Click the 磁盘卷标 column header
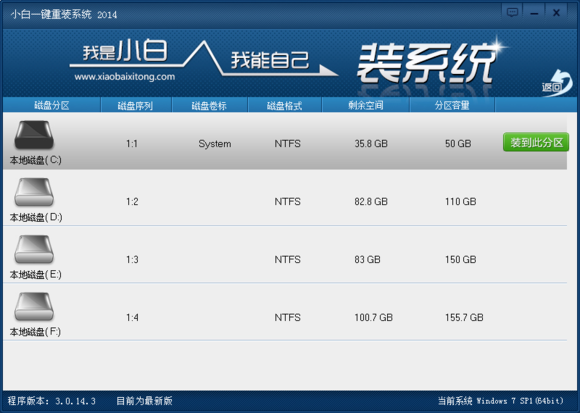Viewport: 580px width, 413px height. pyautogui.click(x=209, y=106)
